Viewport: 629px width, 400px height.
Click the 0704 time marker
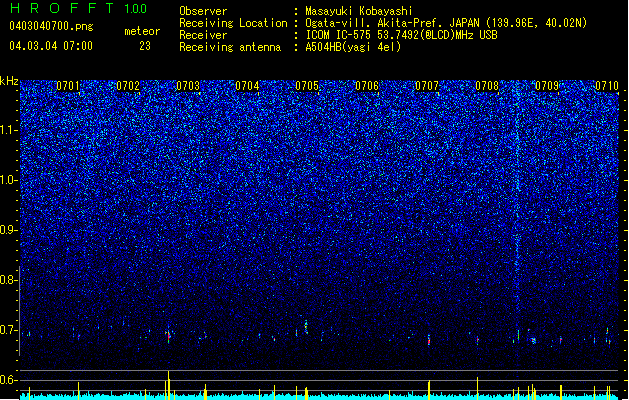[248, 86]
